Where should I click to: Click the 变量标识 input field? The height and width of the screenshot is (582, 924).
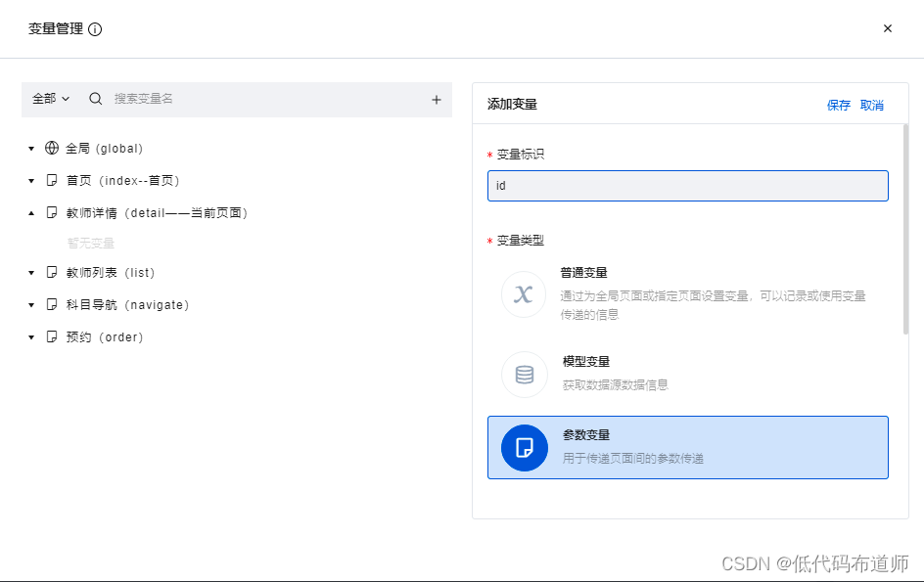[x=687, y=186]
